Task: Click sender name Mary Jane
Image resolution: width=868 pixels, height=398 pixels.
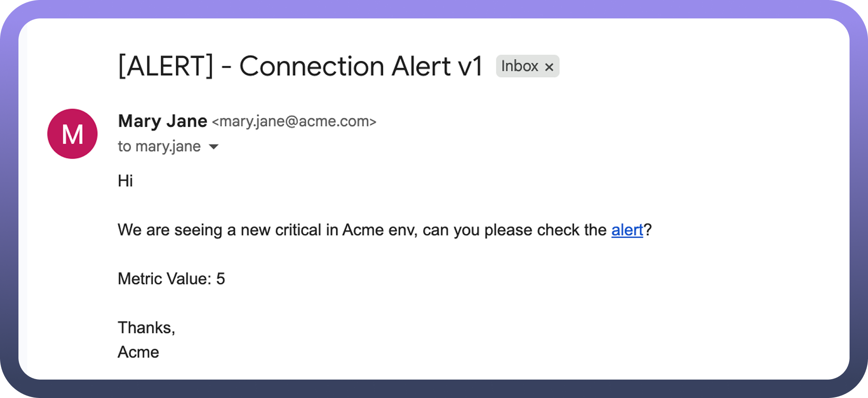Action: (162, 121)
